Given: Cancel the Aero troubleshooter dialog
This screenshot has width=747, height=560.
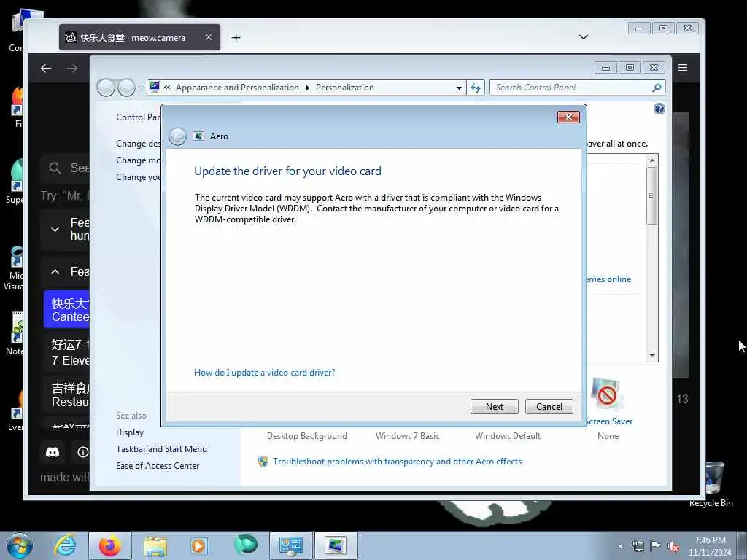Looking at the screenshot, I should point(549,407).
